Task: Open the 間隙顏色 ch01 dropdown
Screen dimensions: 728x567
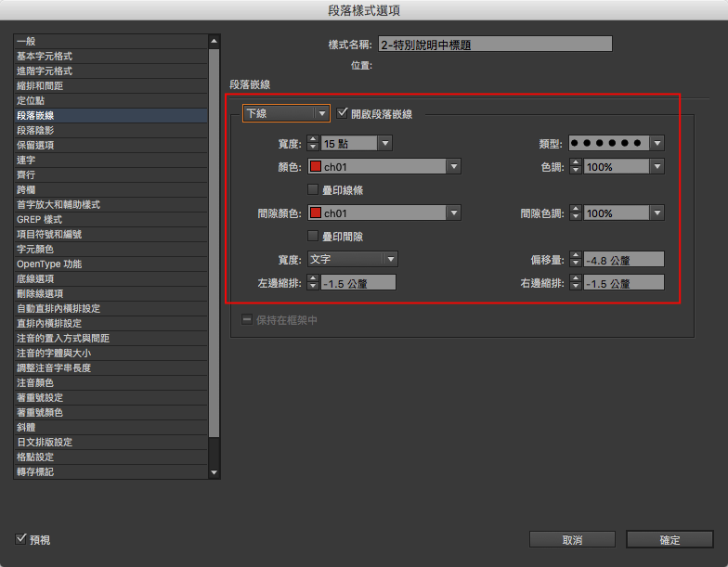Action: coord(384,213)
